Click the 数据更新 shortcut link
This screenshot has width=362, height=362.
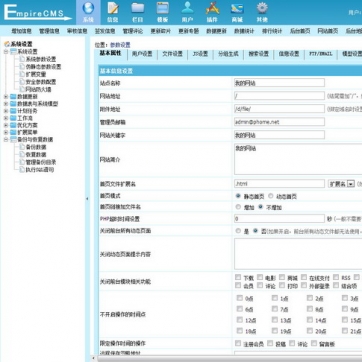[216, 31]
